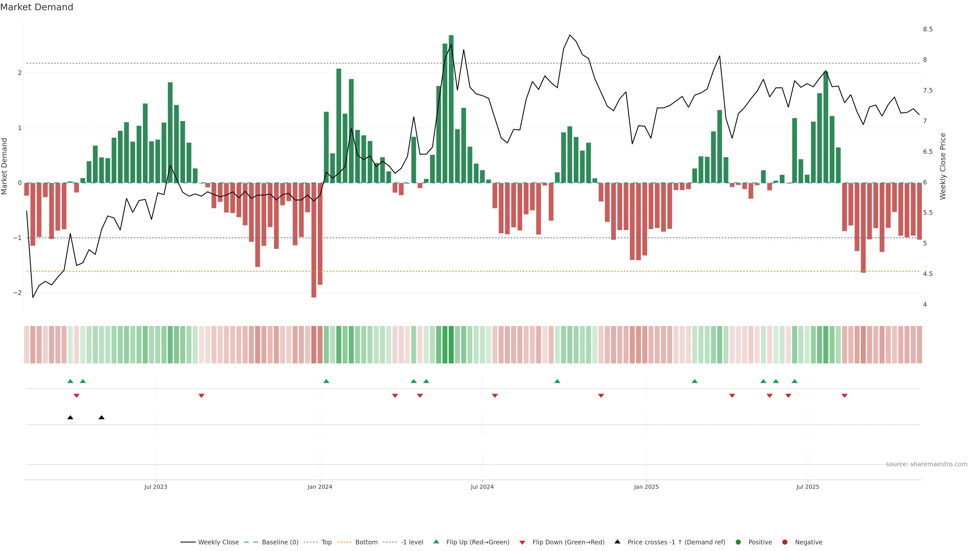The width and height of the screenshot is (980, 551).
Task: Click the green Flip Up legend triangle
Action: click(436, 542)
